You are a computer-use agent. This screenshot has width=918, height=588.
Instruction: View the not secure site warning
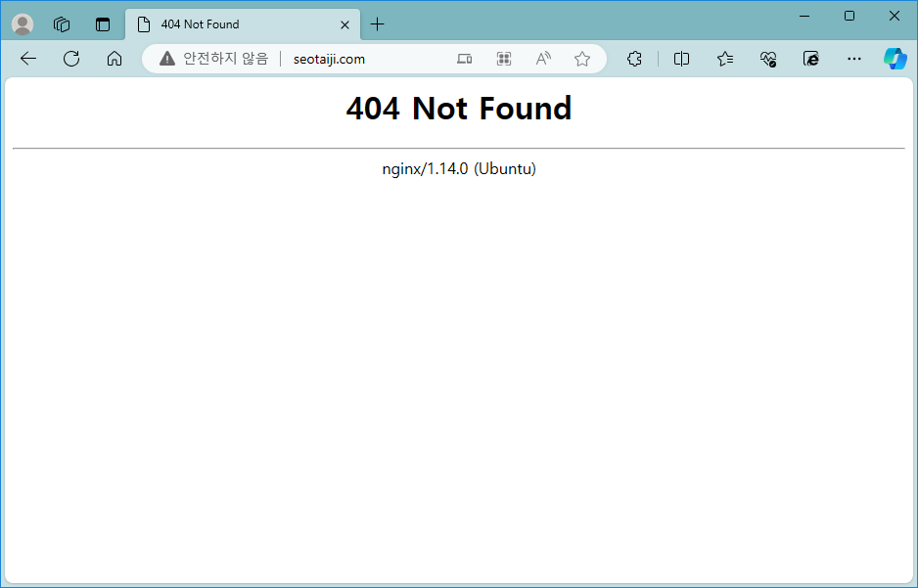(x=213, y=59)
